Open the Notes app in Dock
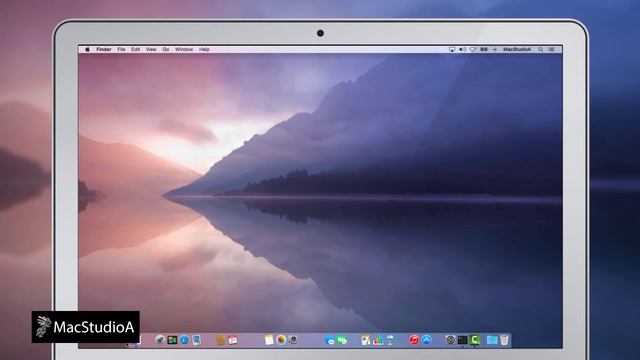Viewport: 640px width, 360px height. 269,340
